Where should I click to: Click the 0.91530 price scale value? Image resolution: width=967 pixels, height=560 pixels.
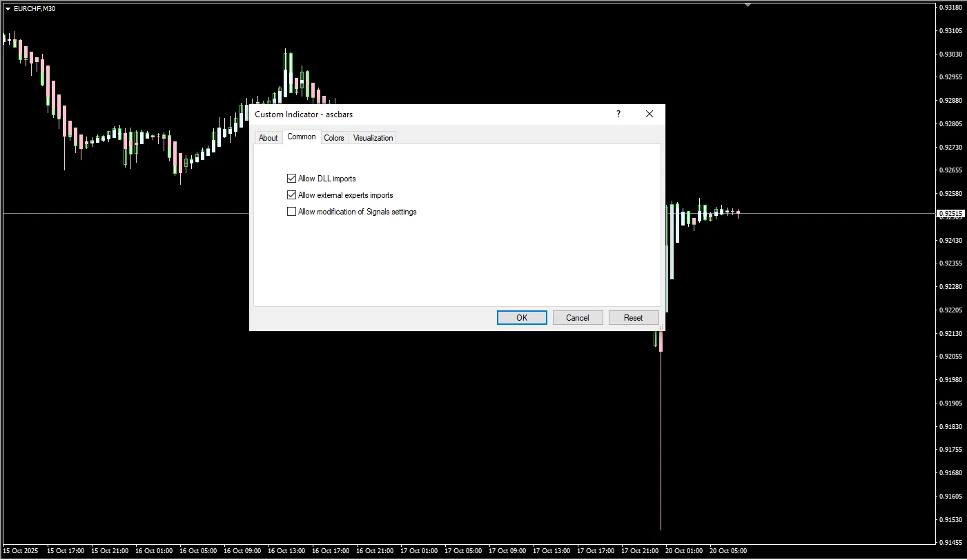coord(952,519)
